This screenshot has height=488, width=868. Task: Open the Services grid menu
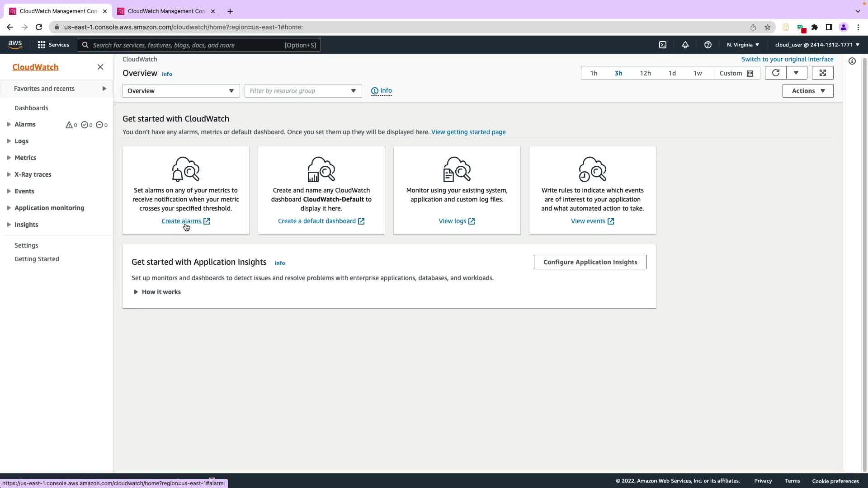(x=53, y=45)
